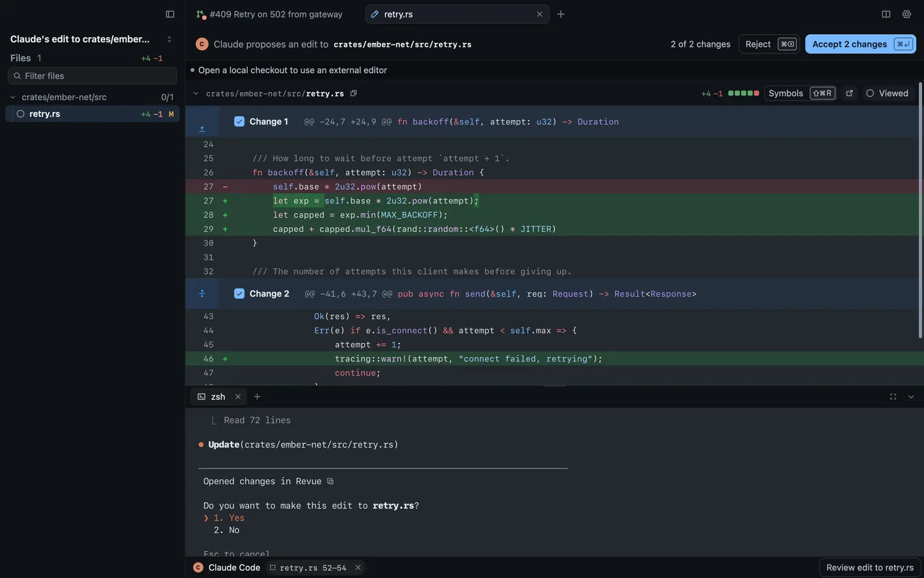Click the Reject button

click(x=769, y=44)
